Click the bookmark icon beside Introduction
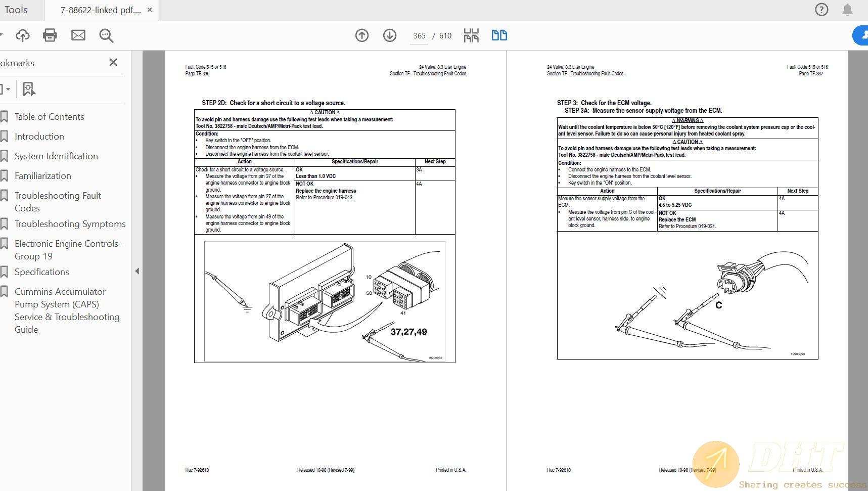868x491 pixels. [x=4, y=137]
